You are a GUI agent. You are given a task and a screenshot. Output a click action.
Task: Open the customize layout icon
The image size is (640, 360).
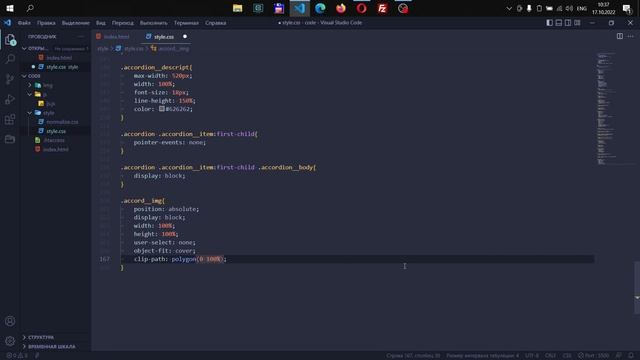click(x=577, y=23)
